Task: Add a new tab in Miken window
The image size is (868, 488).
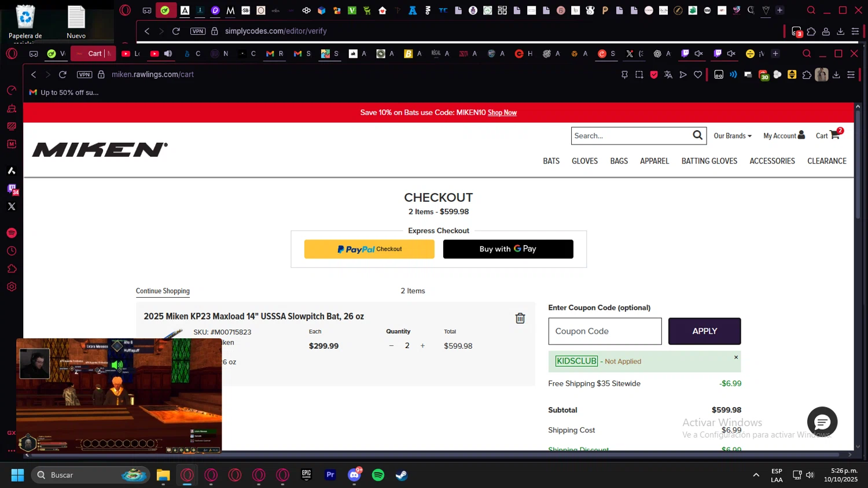Action: click(x=775, y=54)
